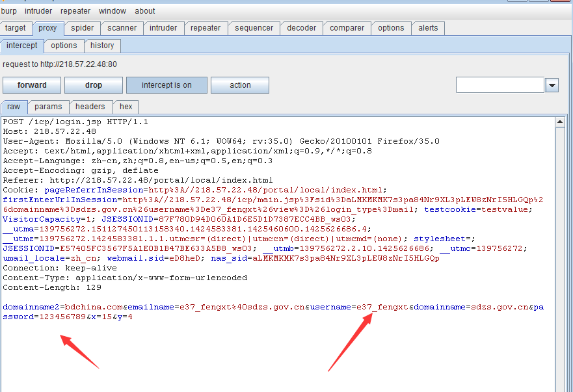Switch to the target tab

[16, 28]
